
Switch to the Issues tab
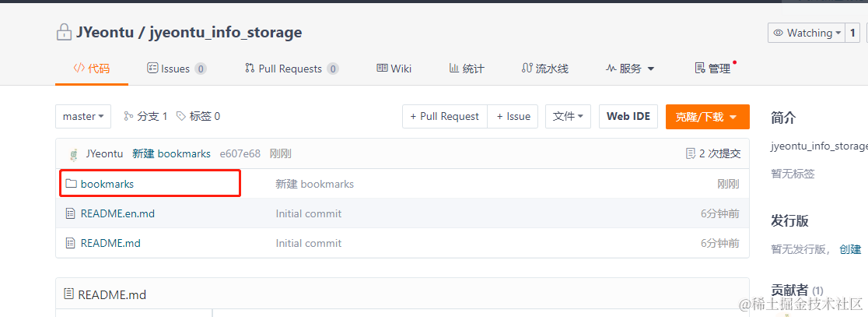tap(176, 69)
